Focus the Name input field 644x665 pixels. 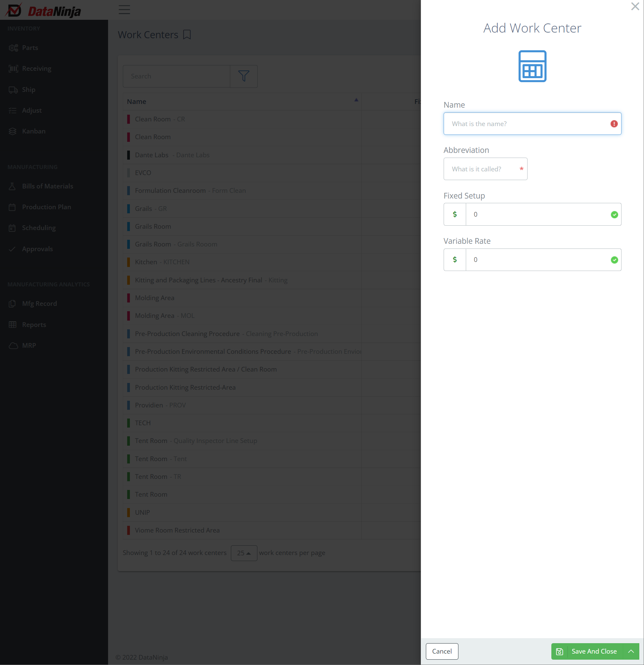(x=532, y=124)
